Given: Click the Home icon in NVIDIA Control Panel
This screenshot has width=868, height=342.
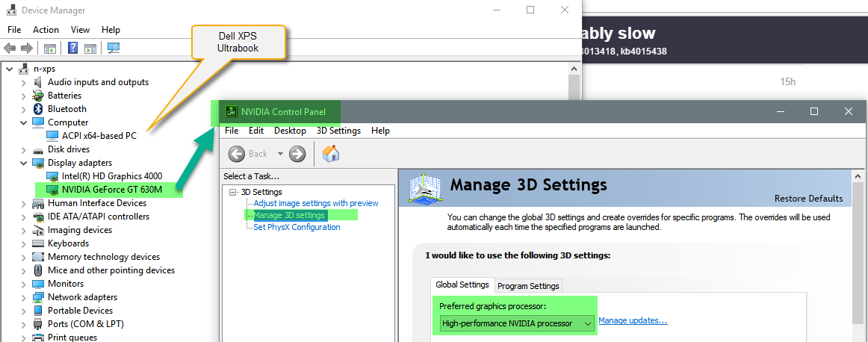Looking at the screenshot, I should [331, 153].
